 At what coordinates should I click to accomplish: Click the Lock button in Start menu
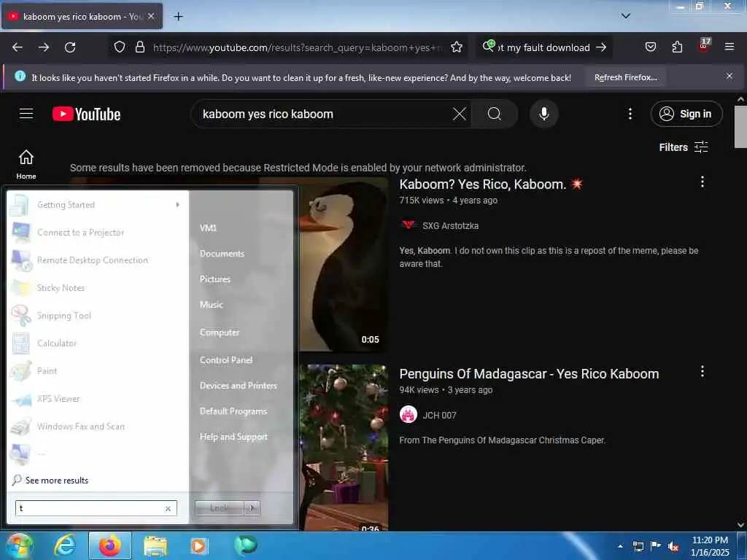(x=219, y=508)
